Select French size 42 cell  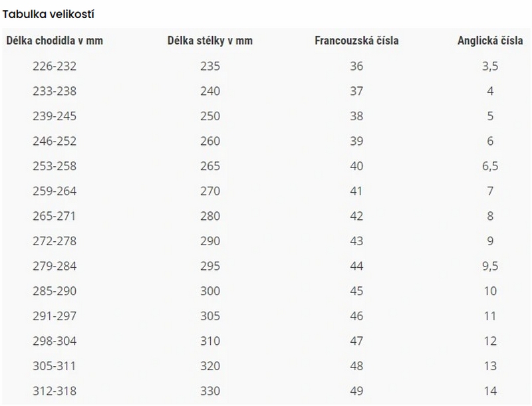pyautogui.click(x=356, y=216)
